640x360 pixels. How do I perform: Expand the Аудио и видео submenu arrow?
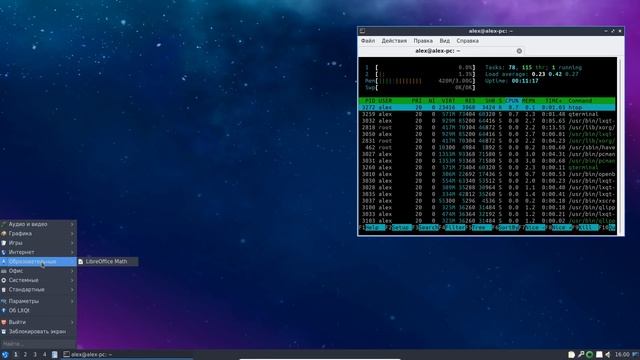[x=72, y=224]
